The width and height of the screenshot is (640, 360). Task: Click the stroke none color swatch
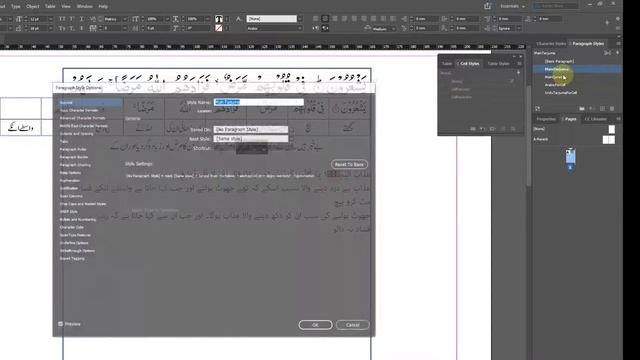[219, 28]
